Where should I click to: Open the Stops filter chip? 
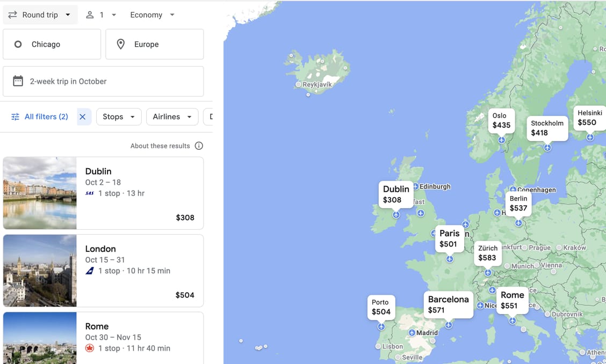(119, 117)
